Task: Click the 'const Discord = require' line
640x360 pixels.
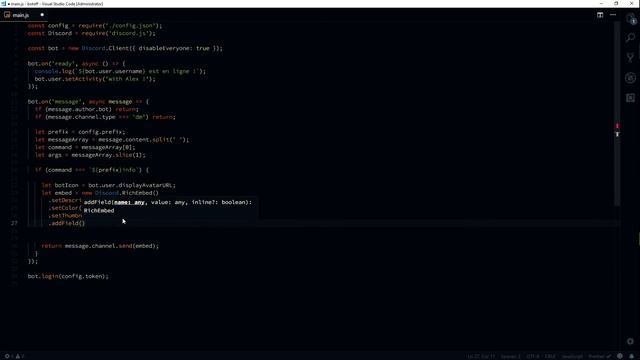Action: (x=91, y=33)
